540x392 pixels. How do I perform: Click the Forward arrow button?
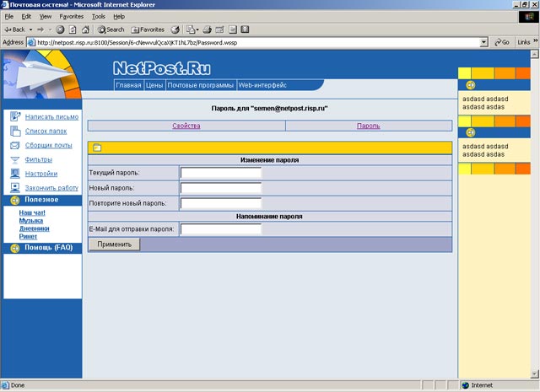click(x=40, y=30)
